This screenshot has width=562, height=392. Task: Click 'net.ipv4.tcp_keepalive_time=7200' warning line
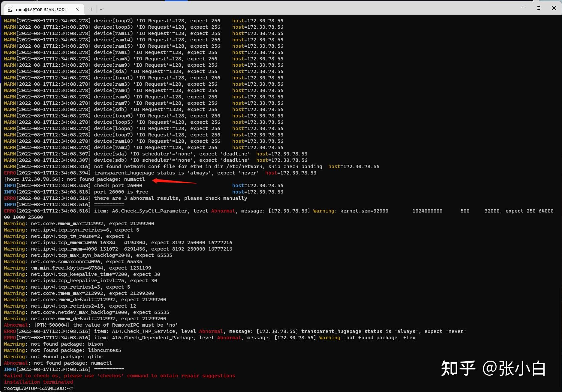click(82, 274)
